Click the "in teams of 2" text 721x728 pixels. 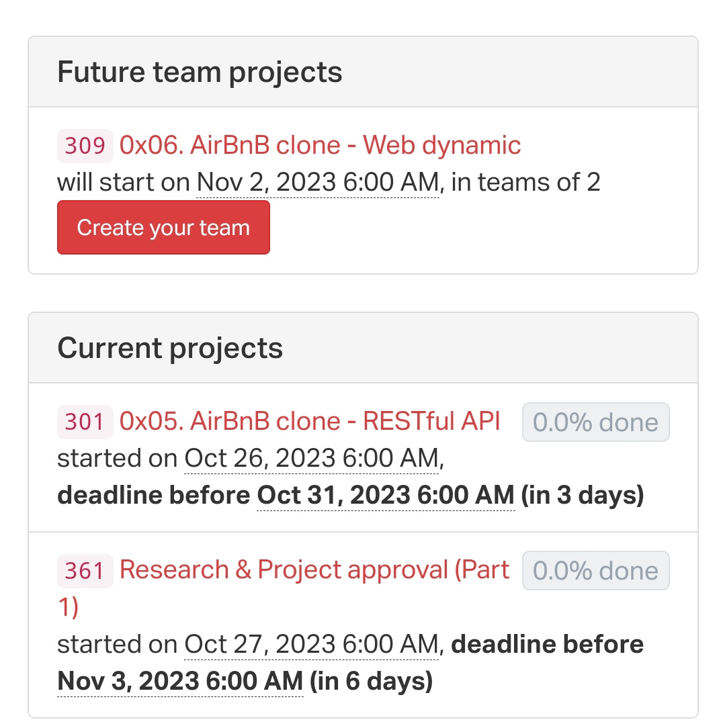[x=526, y=182]
